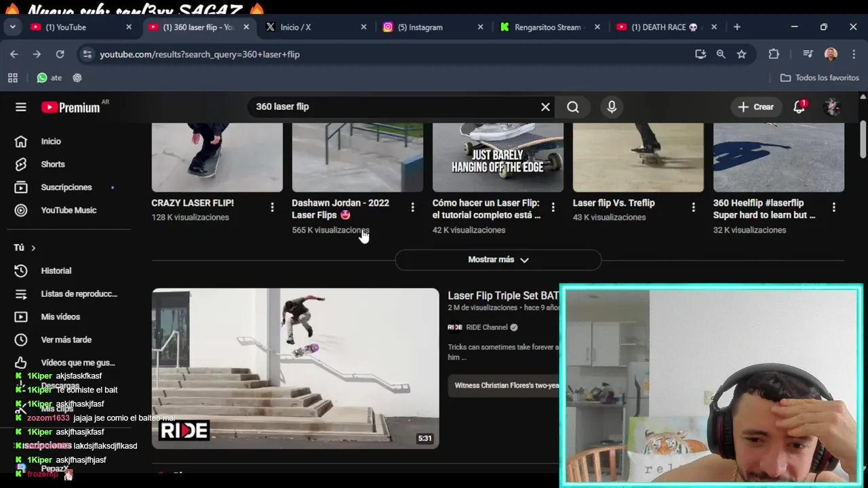This screenshot has width=868, height=488.
Task: Open options for Laser flip Vs. Treflip
Action: (693, 207)
